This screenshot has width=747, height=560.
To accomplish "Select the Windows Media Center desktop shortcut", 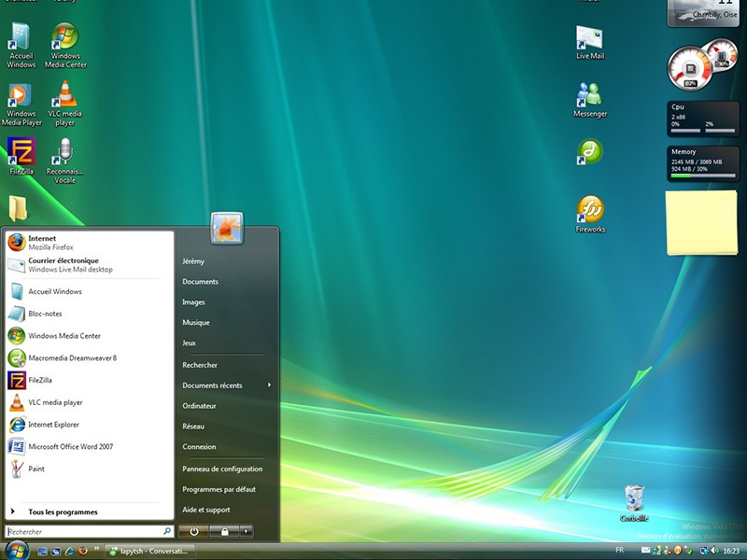I will pos(65,45).
